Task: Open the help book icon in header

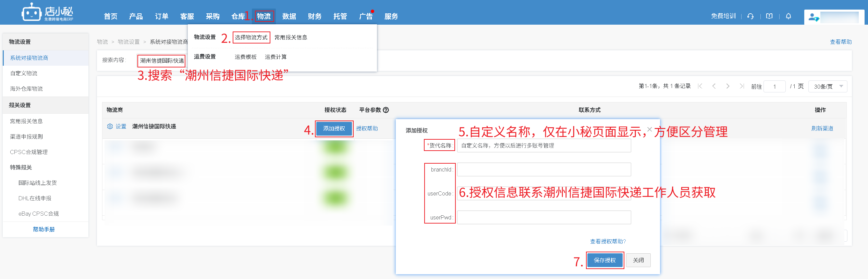Action: coord(769,16)
